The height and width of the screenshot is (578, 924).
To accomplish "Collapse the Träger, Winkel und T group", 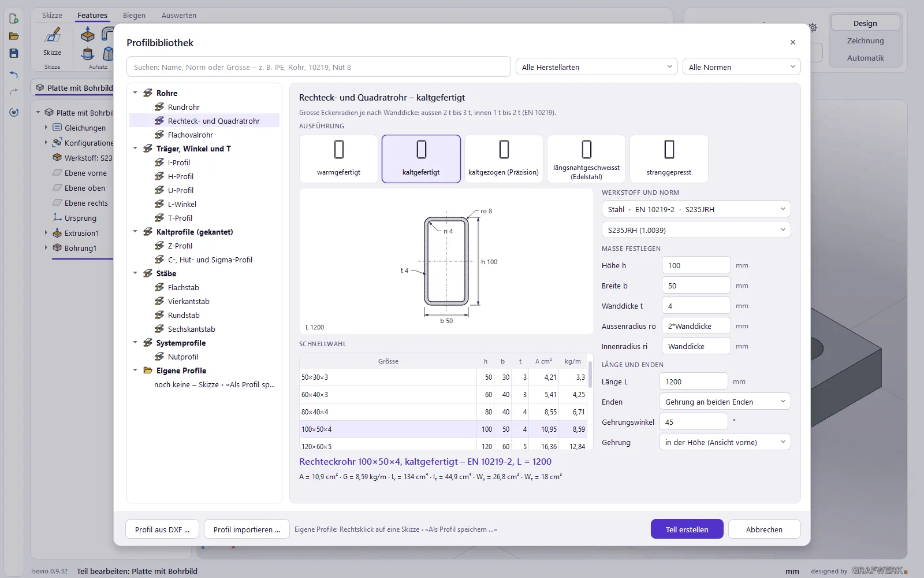I will click(135, 148).
